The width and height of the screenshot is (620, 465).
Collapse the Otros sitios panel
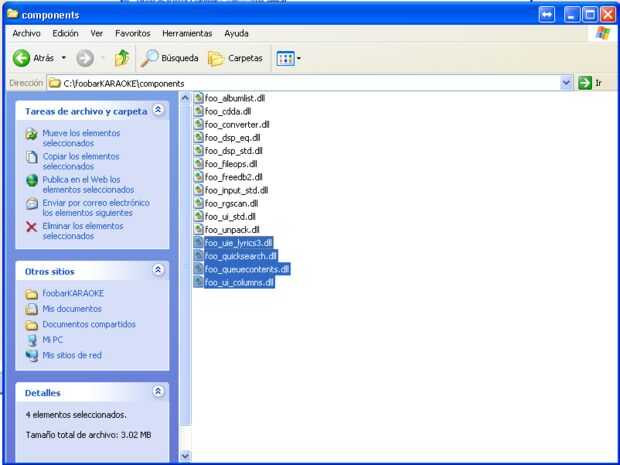(158, 270)
